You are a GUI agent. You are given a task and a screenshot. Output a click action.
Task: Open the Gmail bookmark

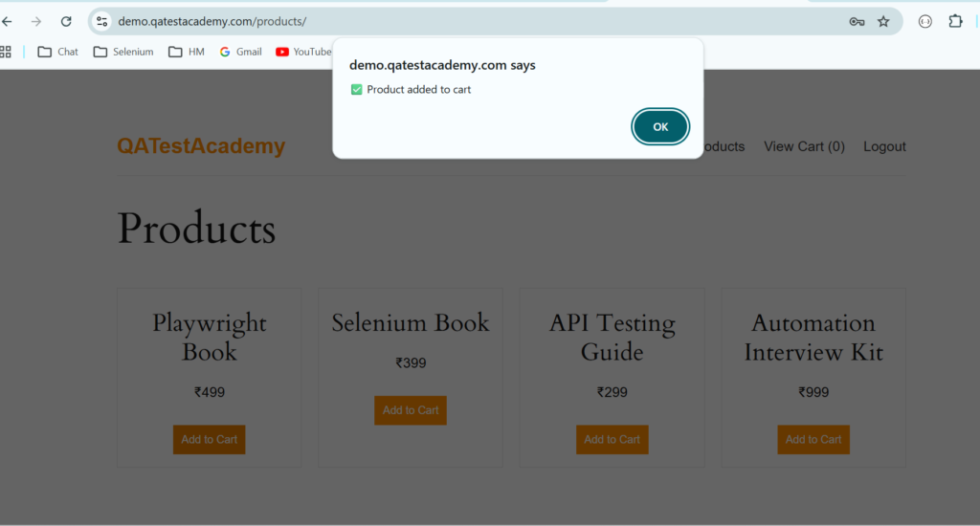click(240, 52)
